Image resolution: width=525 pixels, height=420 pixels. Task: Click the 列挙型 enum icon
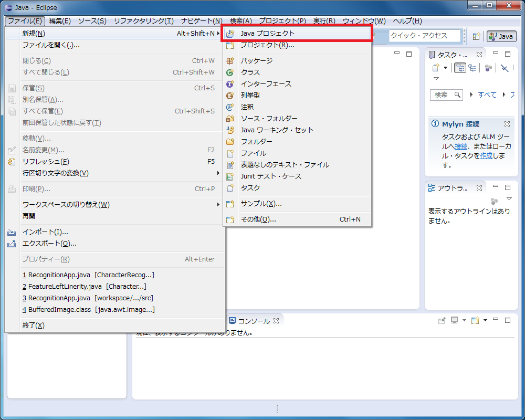(230, 96)
